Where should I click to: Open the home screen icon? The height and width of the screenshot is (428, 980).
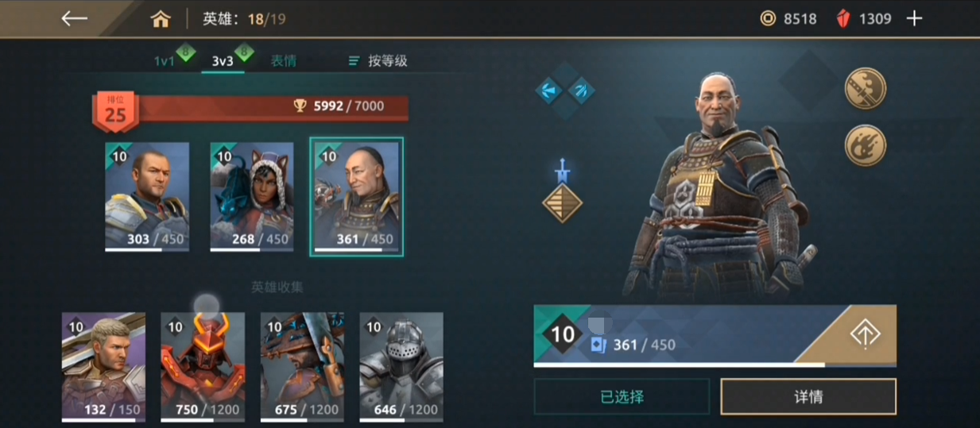tap(161, 18)
